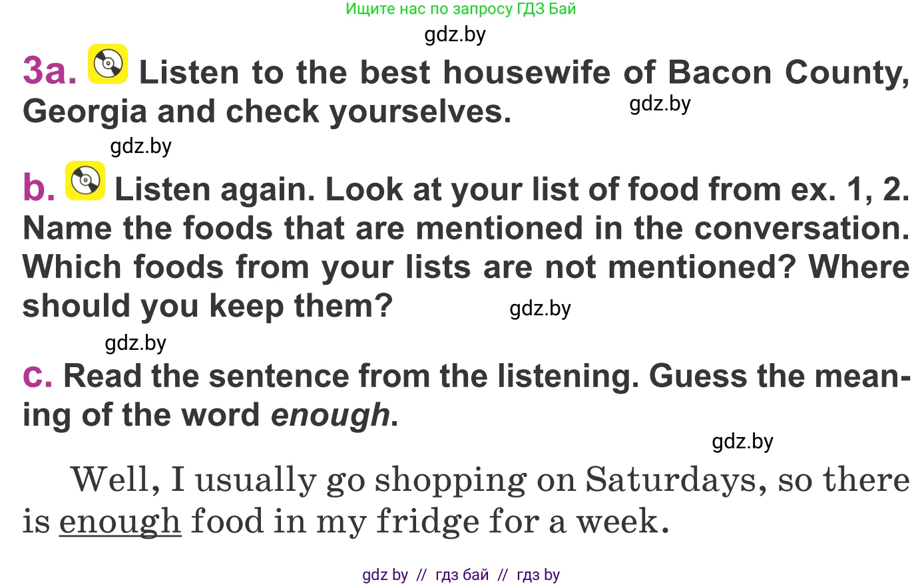924x586 pixels.
Task: Click the words "Bacon County" in the heading
Action: pos(788,73)
